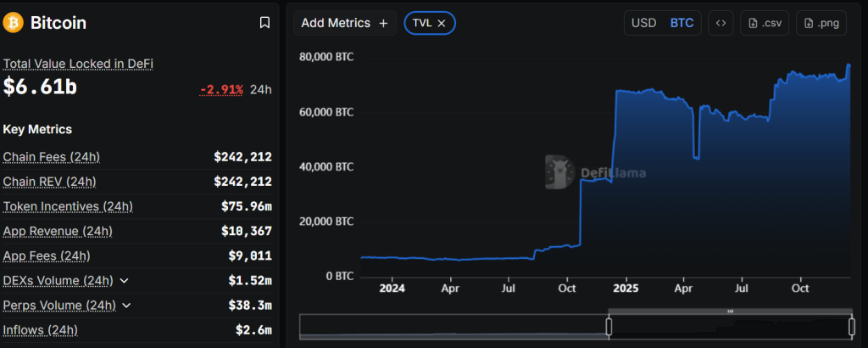Open the Add Metrics dropdown
Viewport: 868px width, 348px height.
coord(344,23)
